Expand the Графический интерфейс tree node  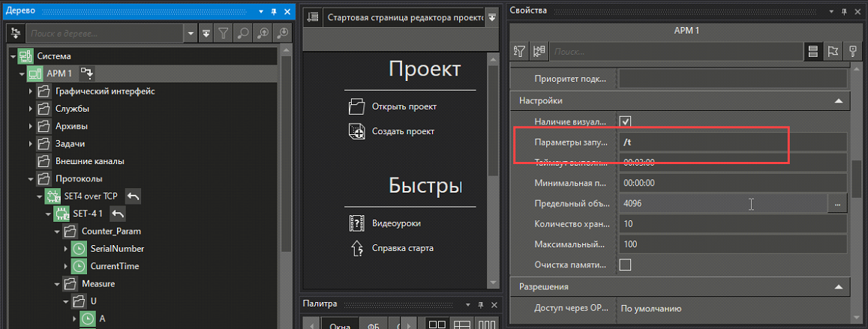coord(31,91)
